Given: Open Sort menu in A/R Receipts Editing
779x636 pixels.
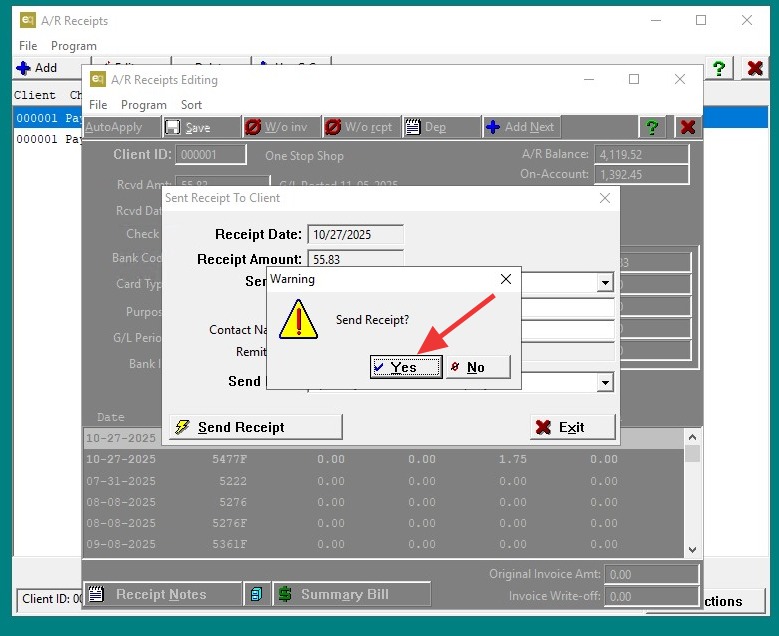Looking at the screenshot, I should [x=191, y=105].
